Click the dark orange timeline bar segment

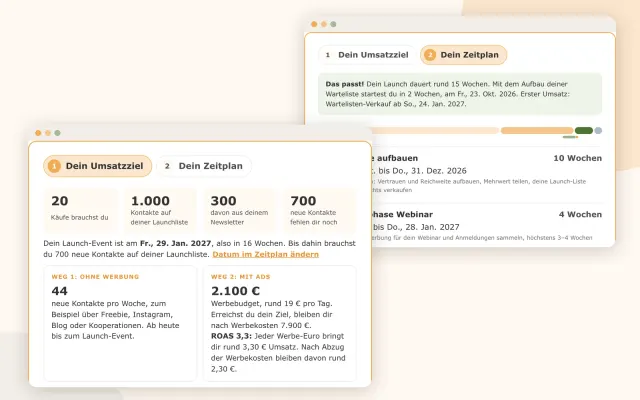click(537, 131)
